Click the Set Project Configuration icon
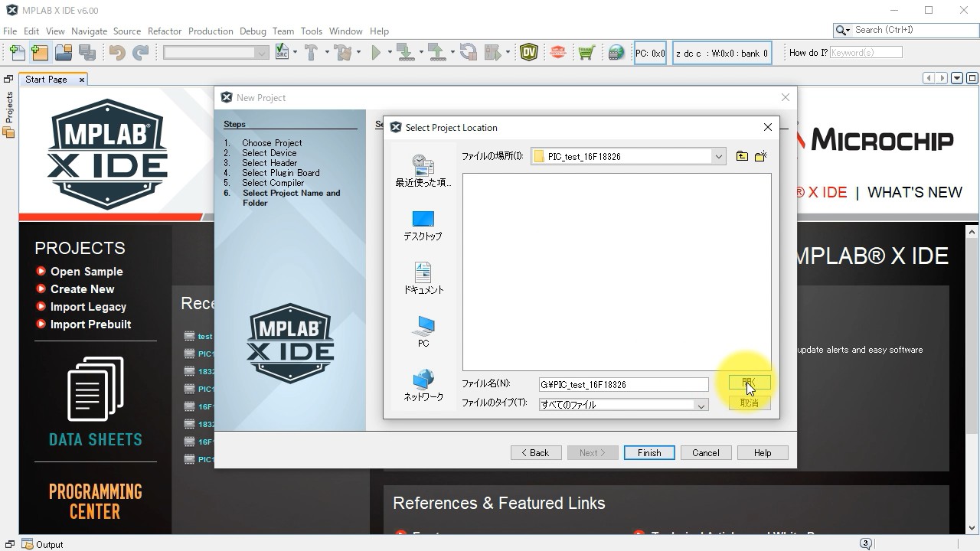The width and height of the screenshot is (980, 551). point(283,53)
